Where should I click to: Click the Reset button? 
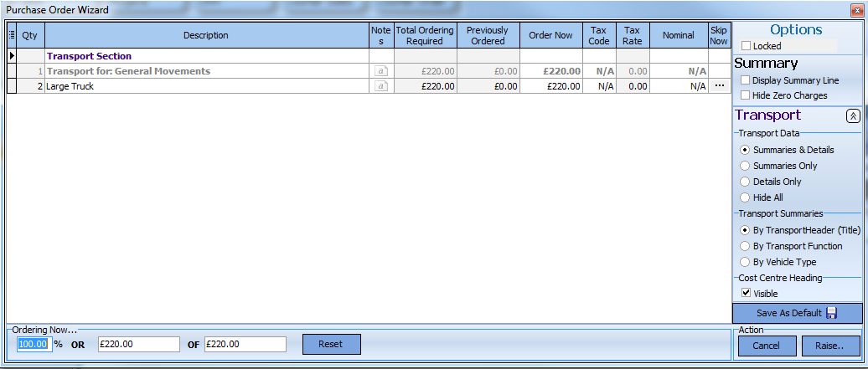point(331,344)
